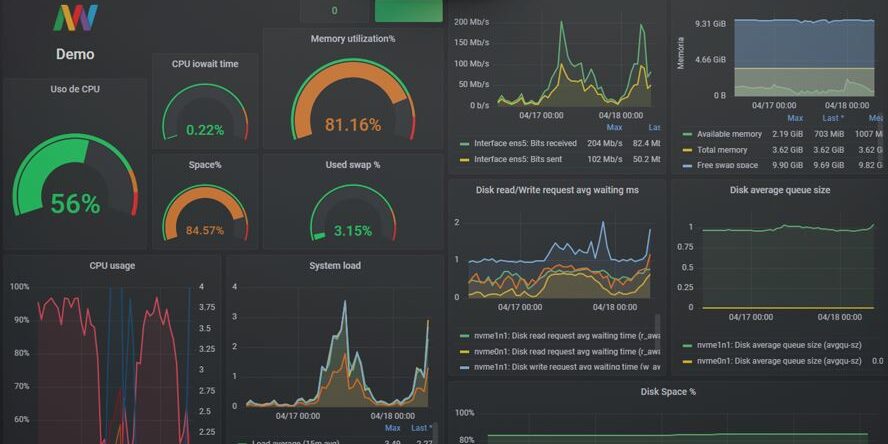Open the CPU usage panel title menu
This screenshot has height=444, width=888.
click(x=112, y=266)
